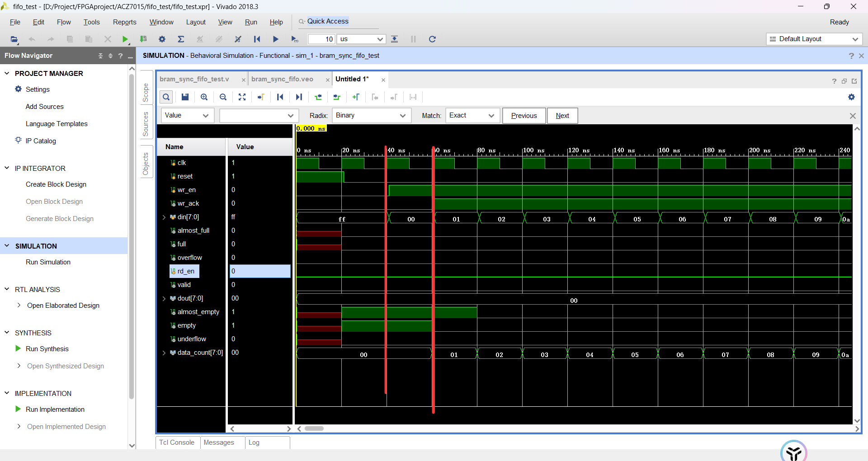
Task: Zoom in on the waveform
Action: click(x=204, y=97)
